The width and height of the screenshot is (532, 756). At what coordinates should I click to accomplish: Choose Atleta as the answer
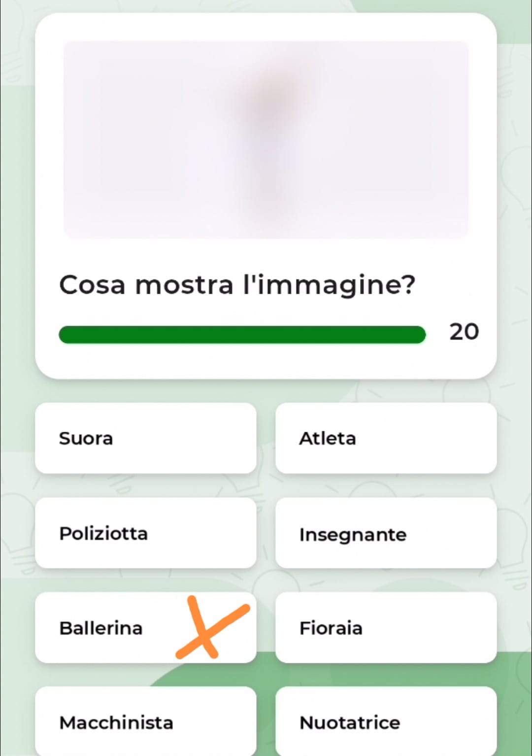(386, 438)
